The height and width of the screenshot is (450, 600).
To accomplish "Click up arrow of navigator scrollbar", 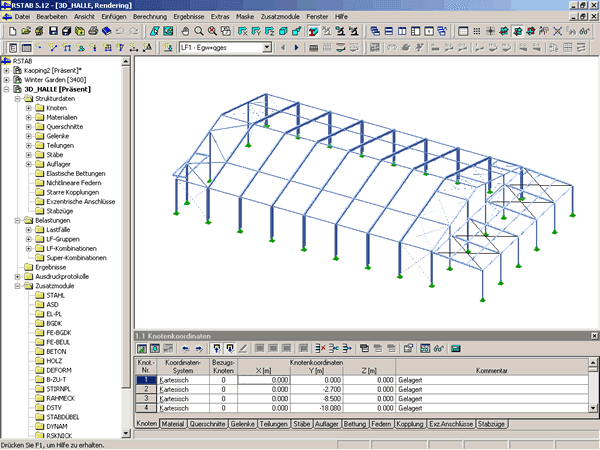I will coord(126,61).
